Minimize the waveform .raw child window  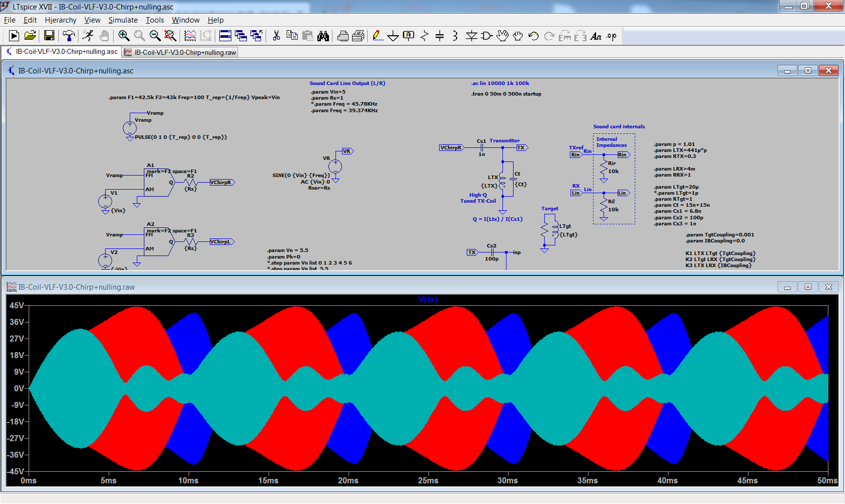pyautogui.click(x=787, y=287)
